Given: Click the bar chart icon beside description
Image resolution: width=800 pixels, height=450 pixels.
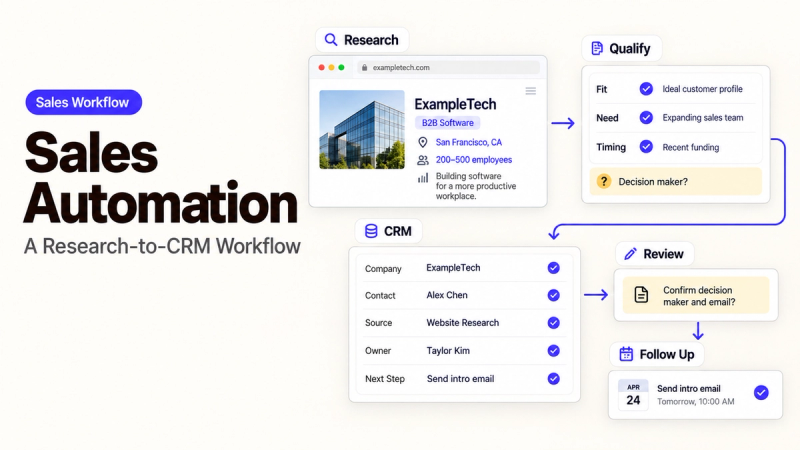Looking at the screenshot, I should coord(423,178).
